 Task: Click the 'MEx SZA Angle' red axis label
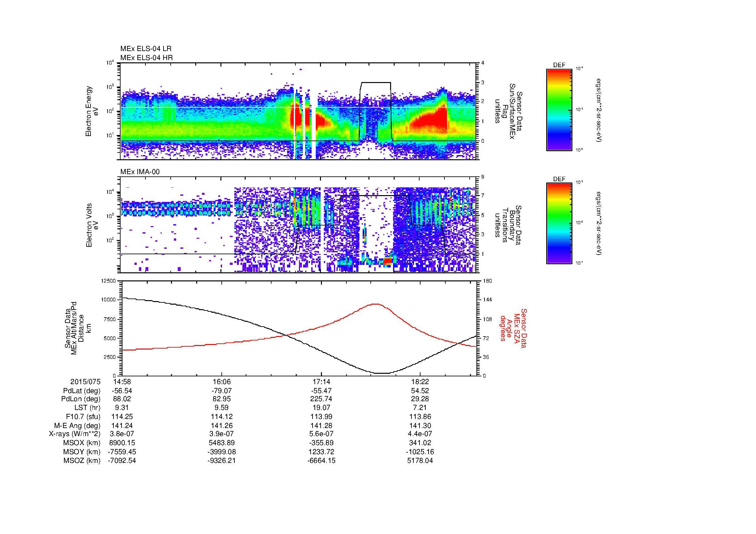(x=513, y=328)
